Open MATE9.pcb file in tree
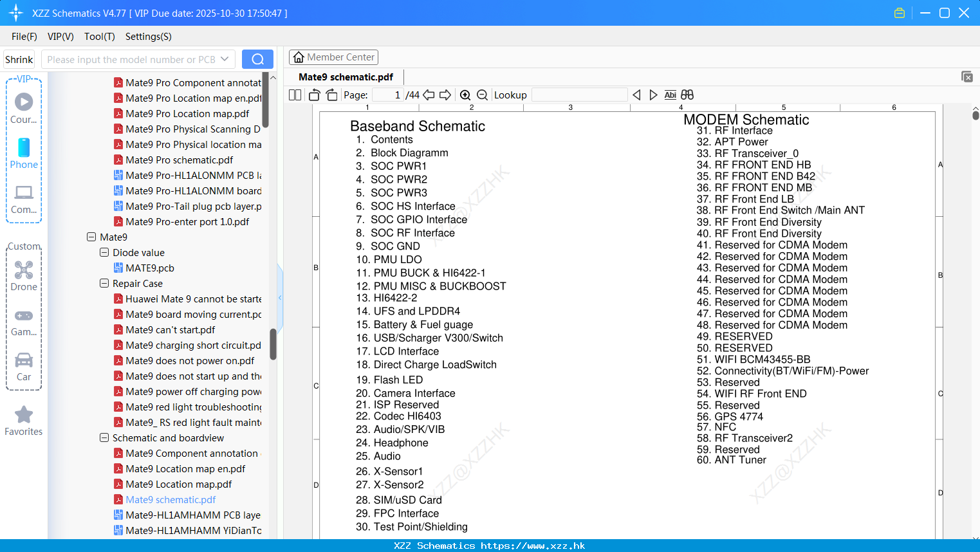Image resolution: width=980 pixels, height=552 pixels. [150, 268]
